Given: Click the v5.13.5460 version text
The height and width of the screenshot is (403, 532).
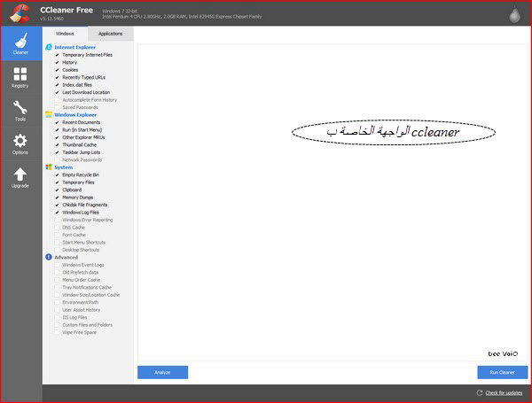Looking at the screenshot, I should pos(51,19).
